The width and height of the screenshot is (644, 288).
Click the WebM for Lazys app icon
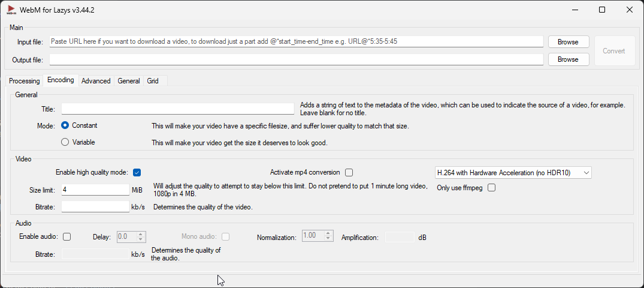pyautogui.click(x=11, y=10)
